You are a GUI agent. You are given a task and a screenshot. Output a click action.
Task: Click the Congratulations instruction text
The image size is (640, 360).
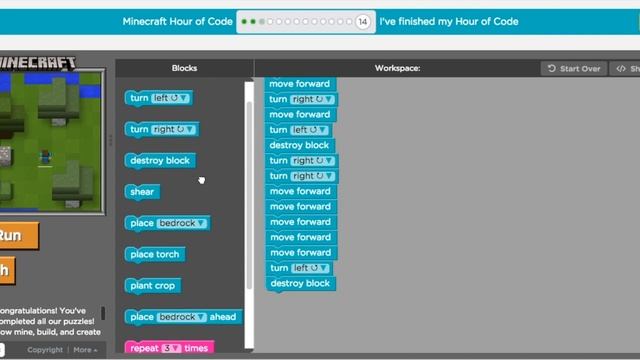(x=50, y=322)
